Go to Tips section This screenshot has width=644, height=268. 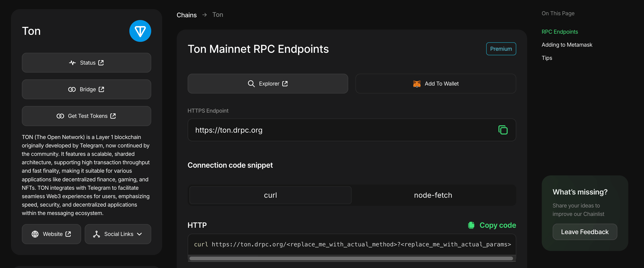[x=547, y=58]
